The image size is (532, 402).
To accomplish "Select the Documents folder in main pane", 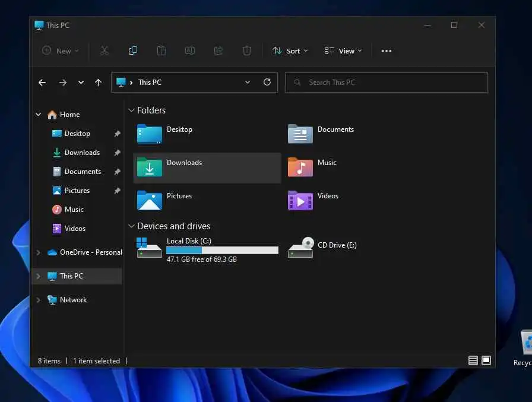I will [x=358, y=134].
